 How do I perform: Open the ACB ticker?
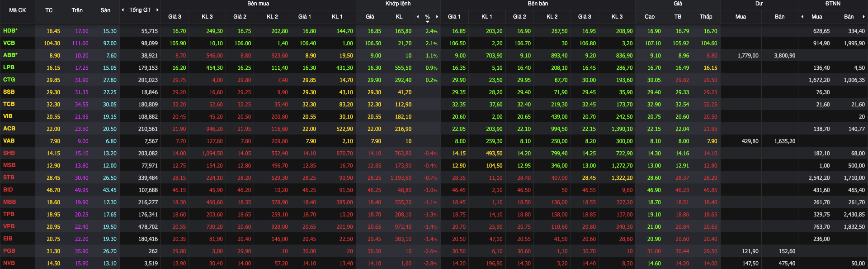(x=9, y=129)
